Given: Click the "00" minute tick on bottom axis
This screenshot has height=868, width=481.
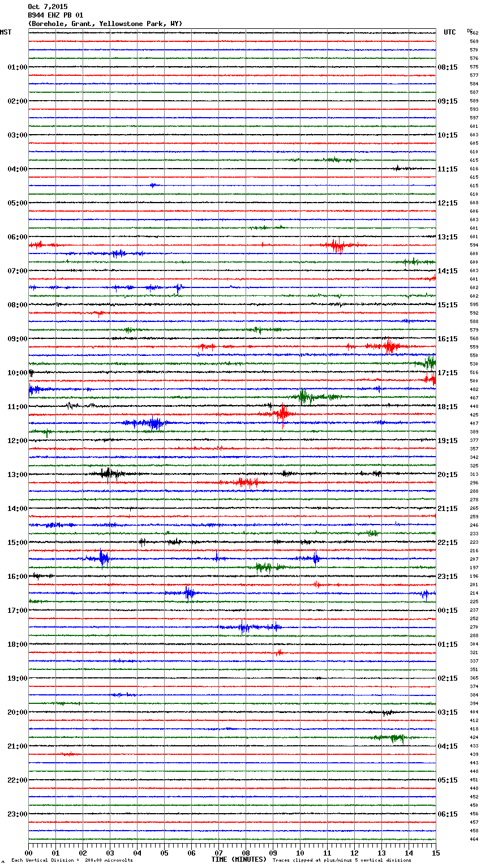Looking at the screenshot, I should pyautogui.click(x=29, y=853).
